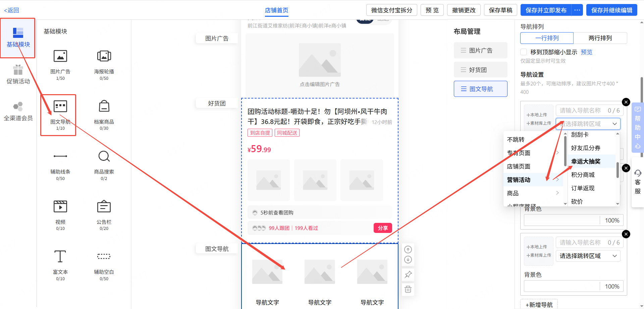The height and width of the screenshot is (309, 644).
Task: Select 砍价 from the activity list
Action: click(592, 201)
